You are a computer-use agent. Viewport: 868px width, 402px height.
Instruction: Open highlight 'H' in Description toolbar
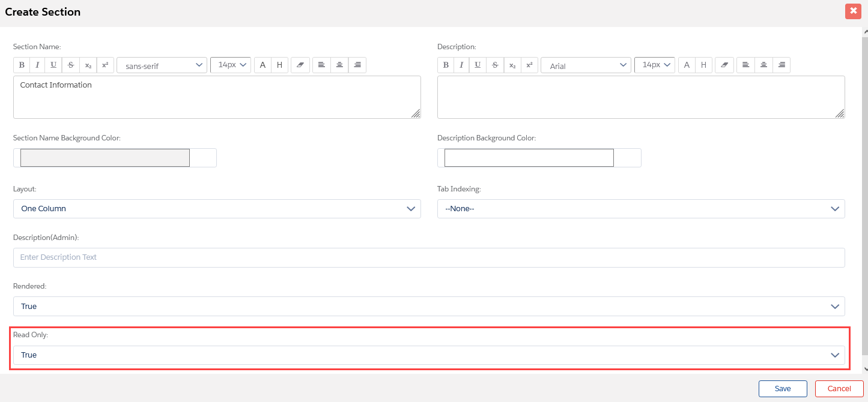pos(704,65)
